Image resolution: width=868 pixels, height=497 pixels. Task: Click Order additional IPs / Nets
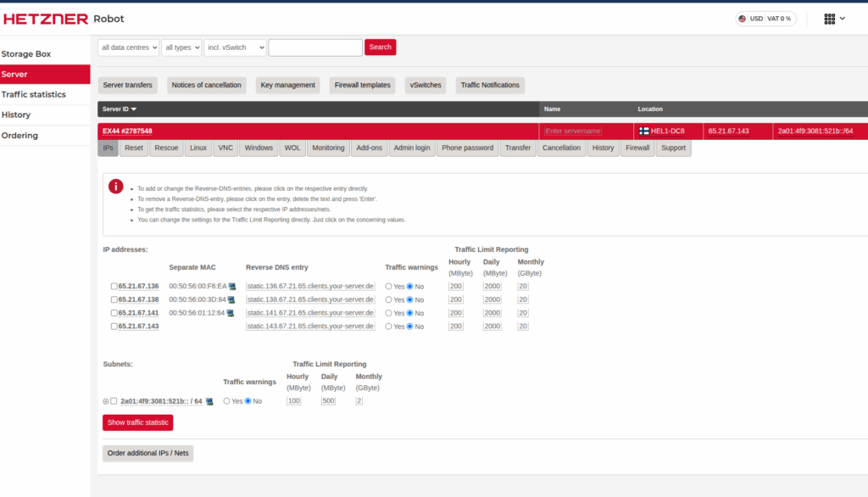[x=147, y=452]
